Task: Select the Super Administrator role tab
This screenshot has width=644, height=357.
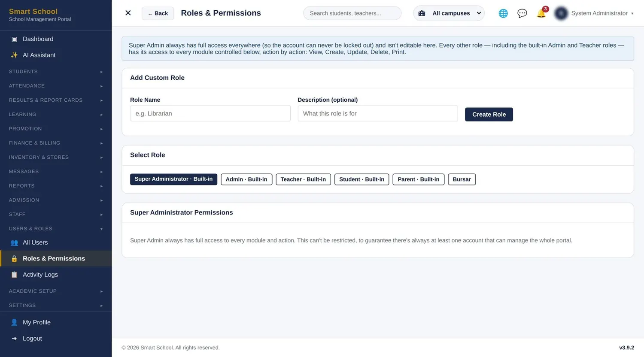Action: pos(173,179)
